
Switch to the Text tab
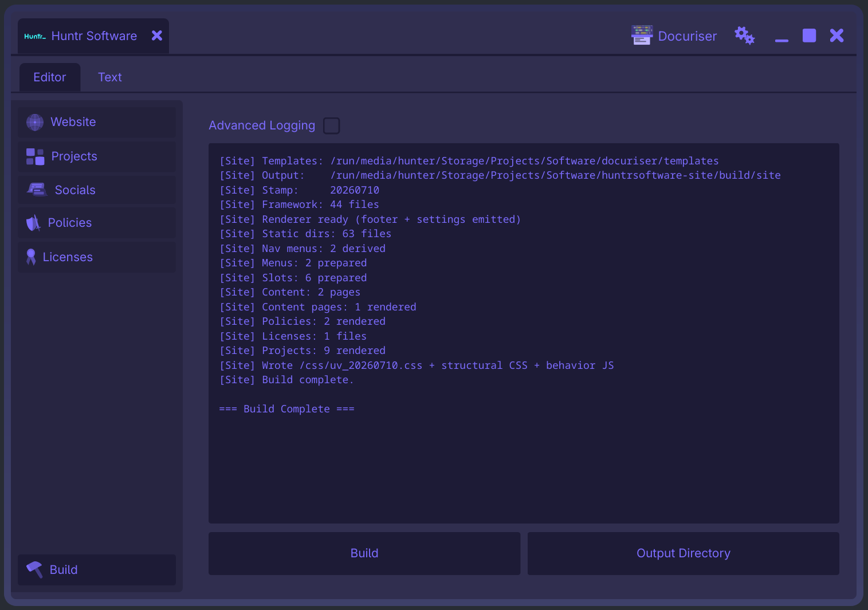click(109, 77)
